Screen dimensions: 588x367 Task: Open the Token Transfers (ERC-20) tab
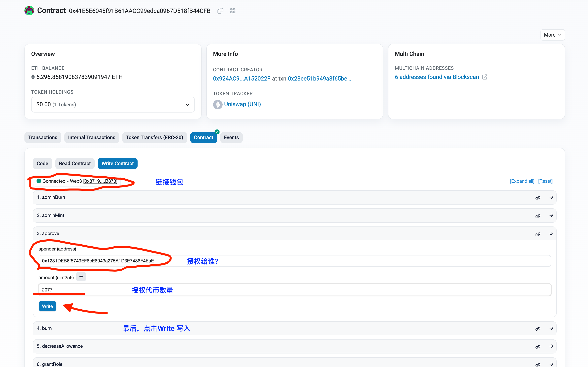pyautogui.click(x=154, y=137)
